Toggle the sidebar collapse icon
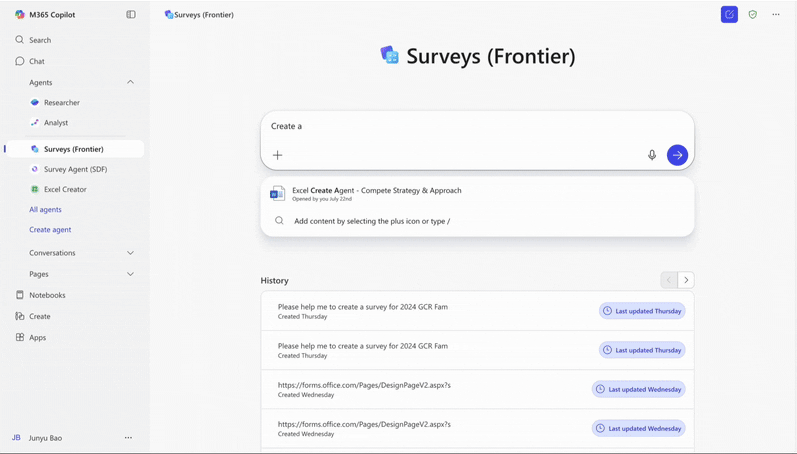Screen dimensions: 797x454 (x=131, y=15)
